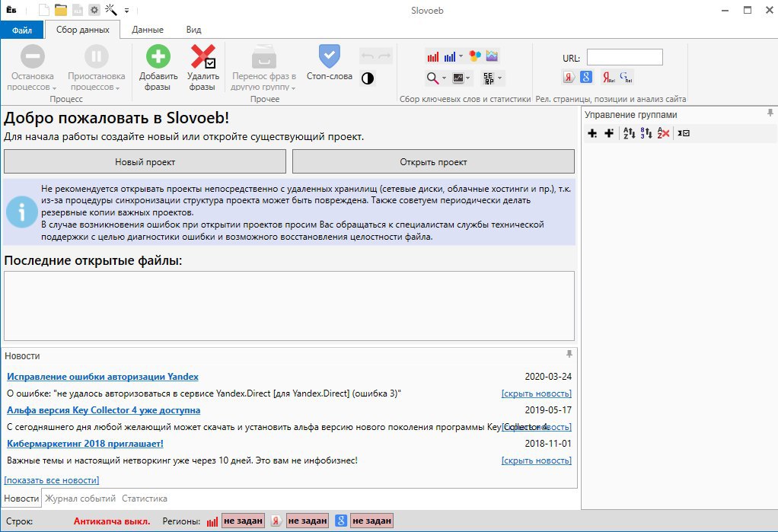
Task: Sort groups numerically with 83 arrows icon
Action: (x=646, y=133)
